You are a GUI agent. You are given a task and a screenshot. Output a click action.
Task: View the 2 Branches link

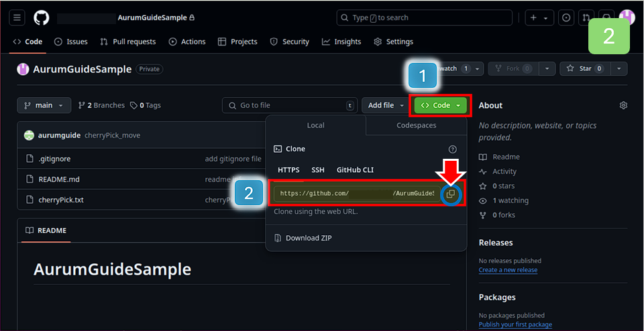(101, 105)
